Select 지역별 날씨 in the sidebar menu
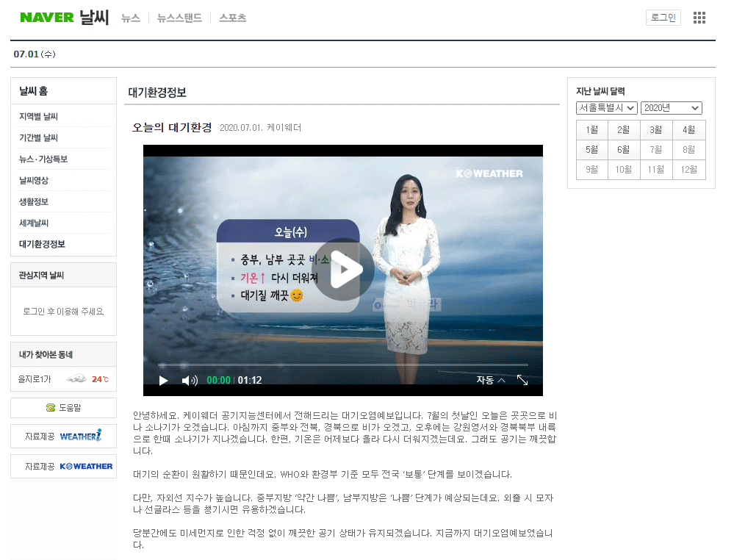This screenshot has width=734, height=560. [38, 116]
